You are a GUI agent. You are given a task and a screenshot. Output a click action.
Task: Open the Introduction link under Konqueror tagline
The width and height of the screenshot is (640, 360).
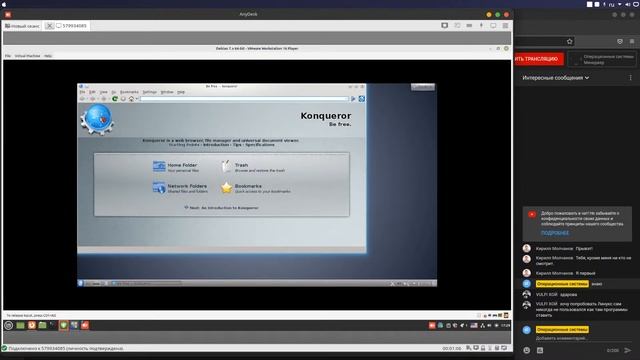click(216, 145)
